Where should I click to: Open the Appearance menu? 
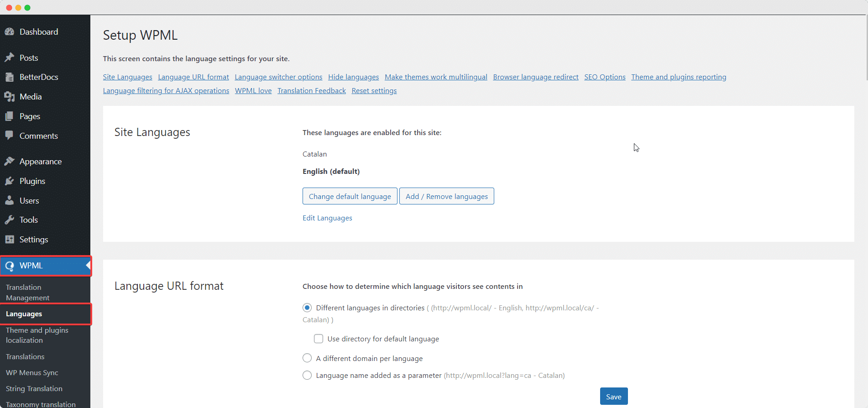pos(41,162)
